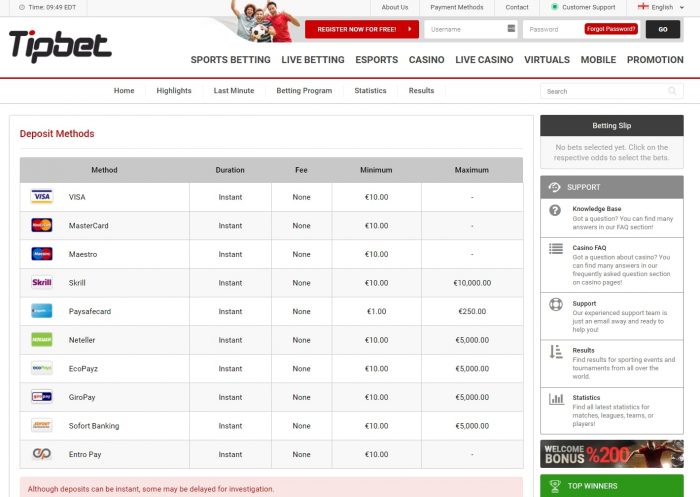Viewport: 700px width, 497px height.
Task: Click the Results sort icon
Action: click(x=556, y=351)
